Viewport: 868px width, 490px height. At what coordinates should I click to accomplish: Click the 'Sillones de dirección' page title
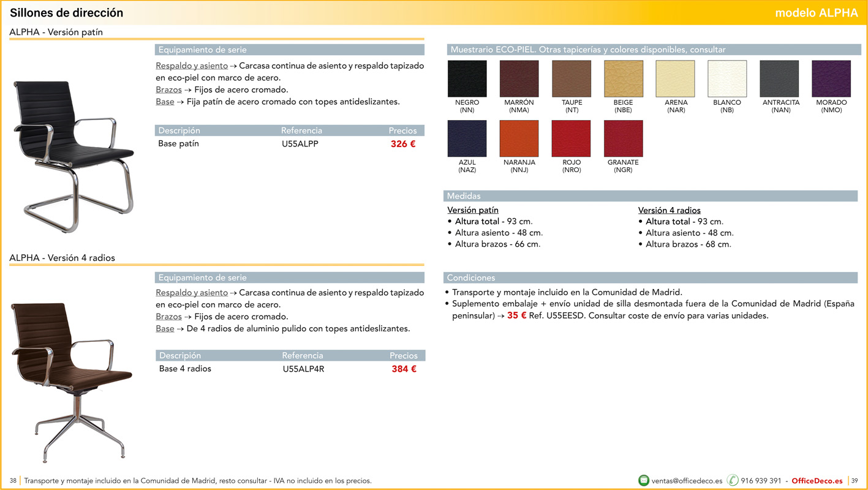(66, 13)
